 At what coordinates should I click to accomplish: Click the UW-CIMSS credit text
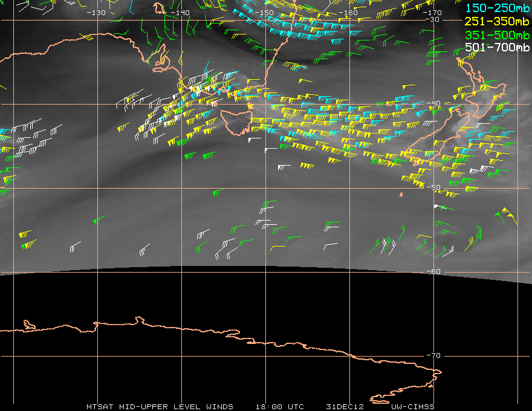point(412,407)
